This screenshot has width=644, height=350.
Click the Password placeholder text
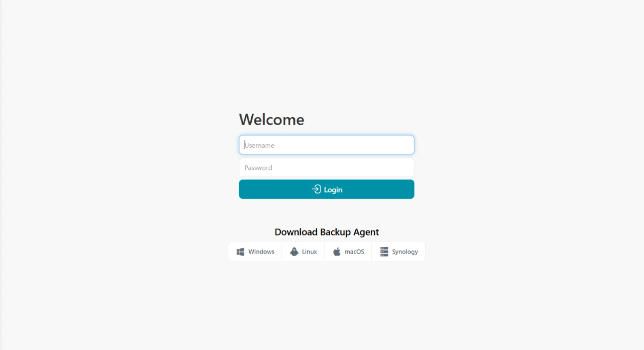click(x=258, y=168)
